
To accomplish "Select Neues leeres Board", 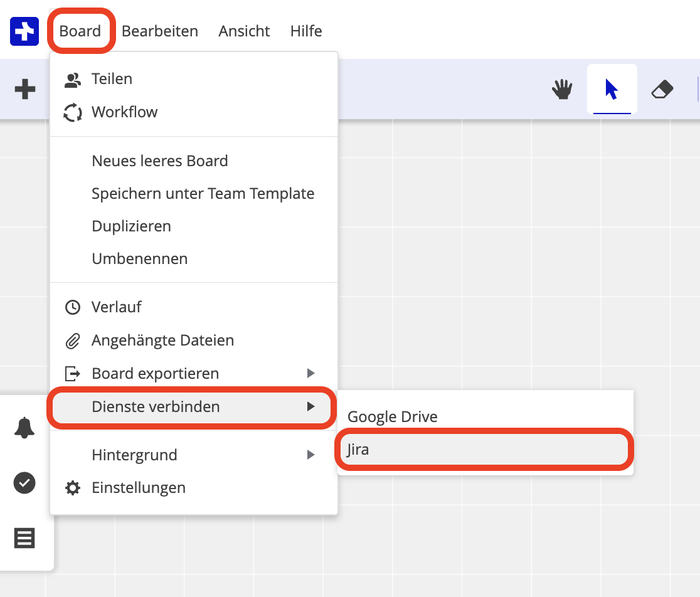I will pyautogui.click(x=159, y=161).
